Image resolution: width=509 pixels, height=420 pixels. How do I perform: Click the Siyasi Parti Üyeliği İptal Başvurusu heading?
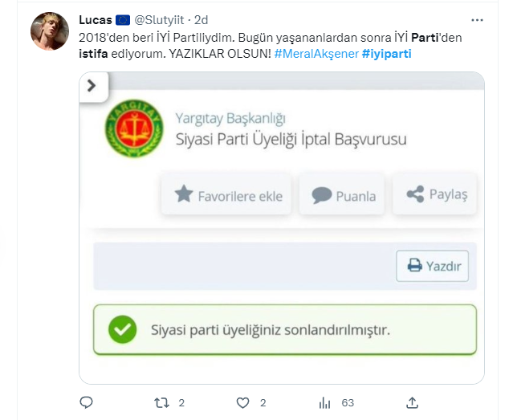coord(291,139)
